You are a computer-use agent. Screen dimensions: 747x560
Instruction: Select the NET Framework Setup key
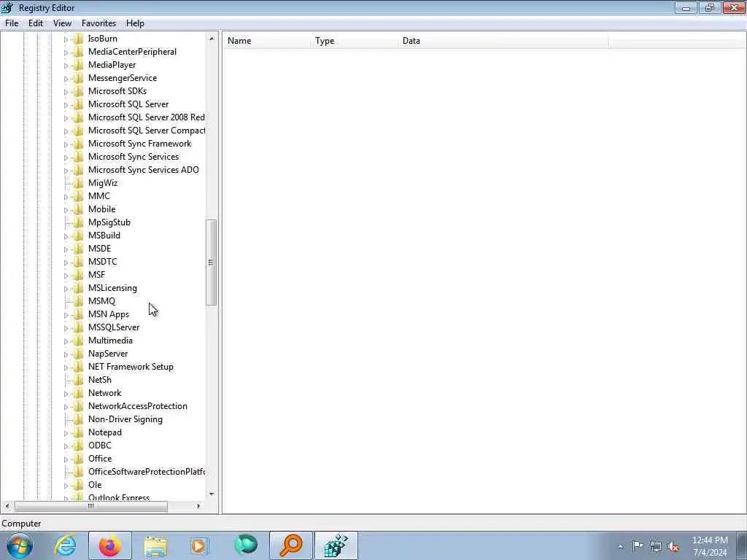[x=131, y=367]
